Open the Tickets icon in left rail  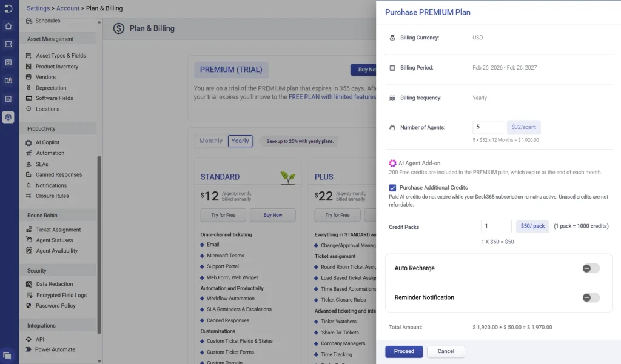click(x=8, y=44)
